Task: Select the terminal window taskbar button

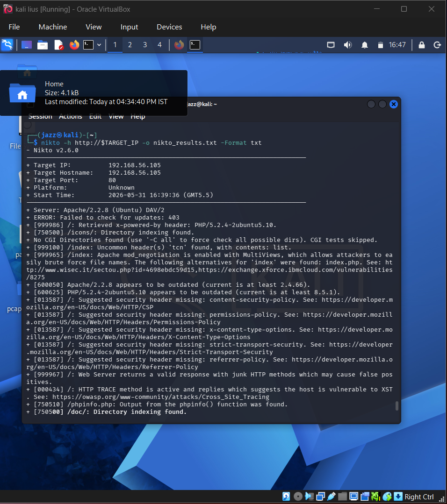Action: pyautogui.click(x=195, y=45)
